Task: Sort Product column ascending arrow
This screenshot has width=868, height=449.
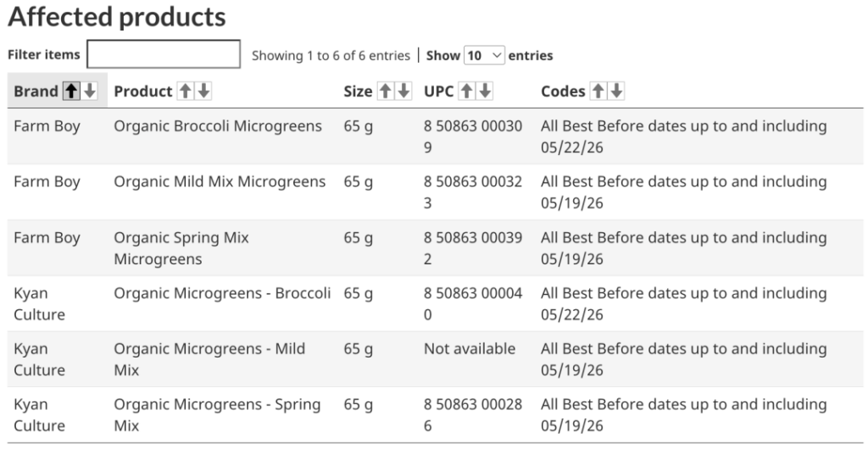Action: (x=186, y=91)
